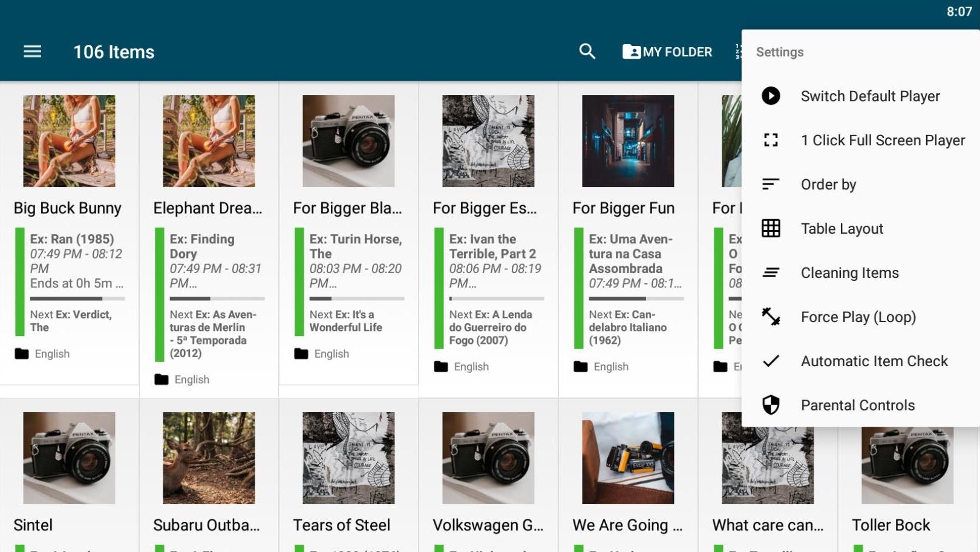
Task: Click the folder icon under For Bigger Blazes
Action: click(301, 353)
